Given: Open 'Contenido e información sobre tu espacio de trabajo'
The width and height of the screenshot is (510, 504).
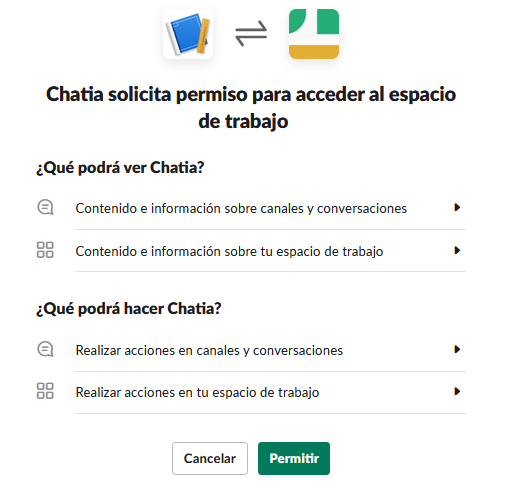Looking at the screenshot, I should 251,251.
